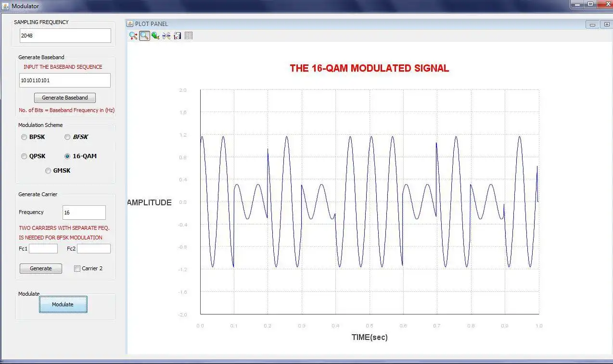Choose QPSK modulation scheme
613x364 pixels.
tap(24, 156)
